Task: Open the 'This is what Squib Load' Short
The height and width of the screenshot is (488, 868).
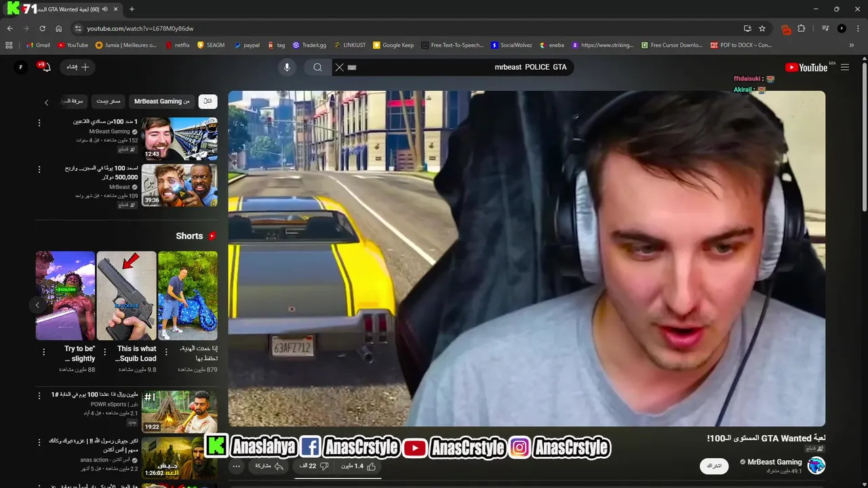Action: (x=127, y=296)
